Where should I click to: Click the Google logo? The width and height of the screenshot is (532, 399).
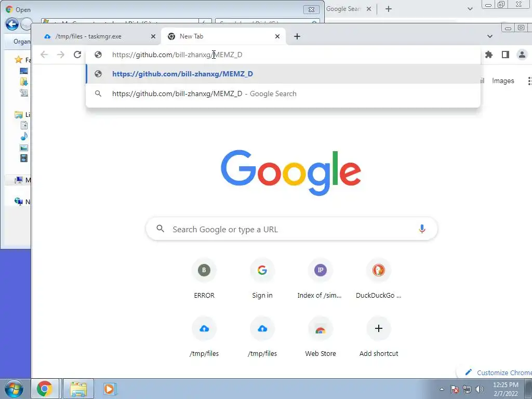click(291, 172)
